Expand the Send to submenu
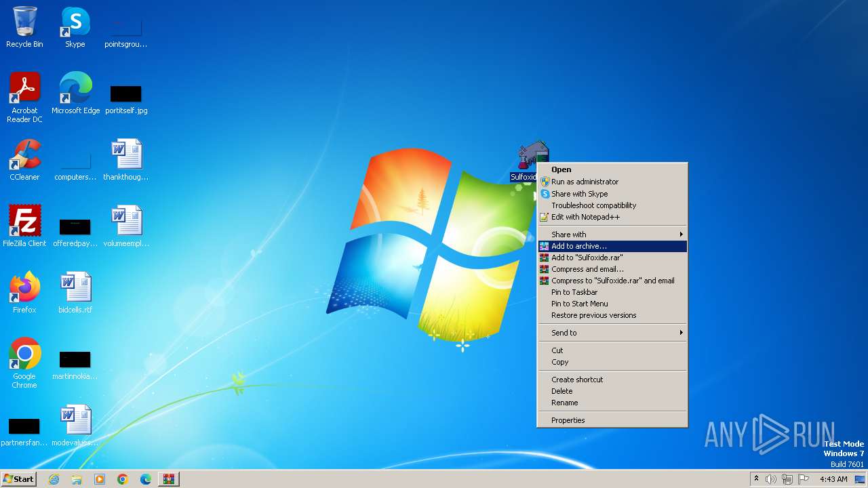 tap(612, 333)
